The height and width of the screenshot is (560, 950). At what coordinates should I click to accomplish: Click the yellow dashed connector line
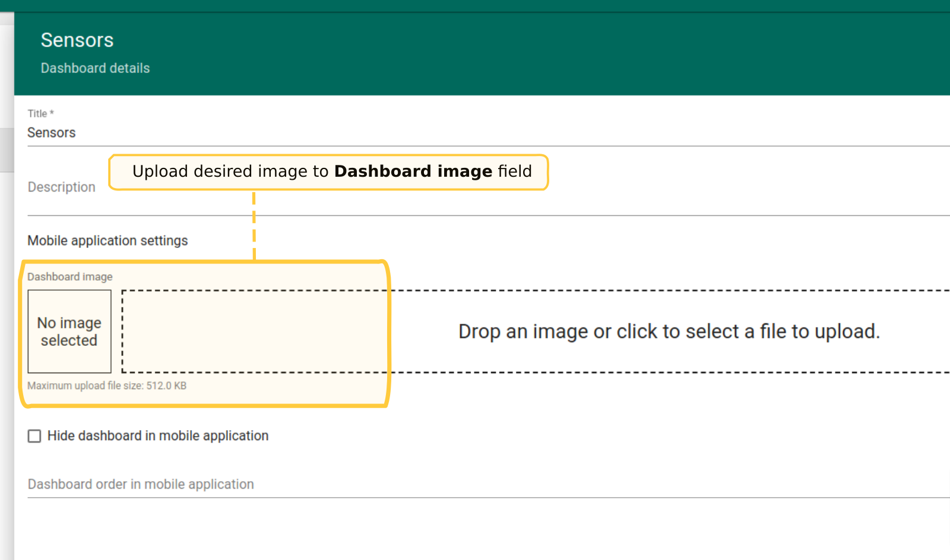point(254,225)
